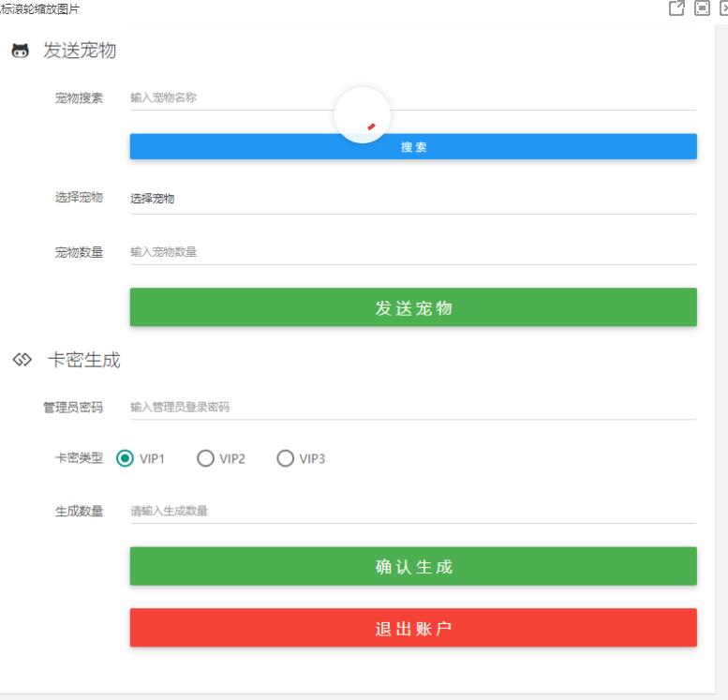This screenshot has height=700, width=728.
Task: Confirm with the 确认生成 button
Action: point(412,566)
